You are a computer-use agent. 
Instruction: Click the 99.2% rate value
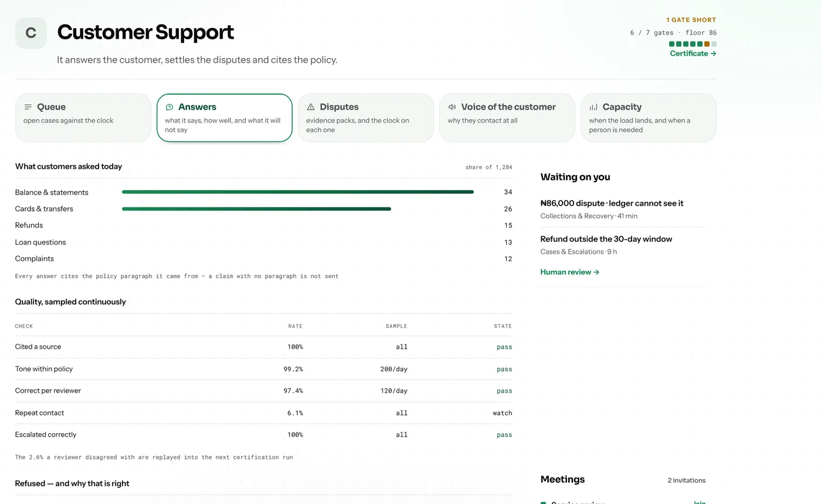(293, 369)
